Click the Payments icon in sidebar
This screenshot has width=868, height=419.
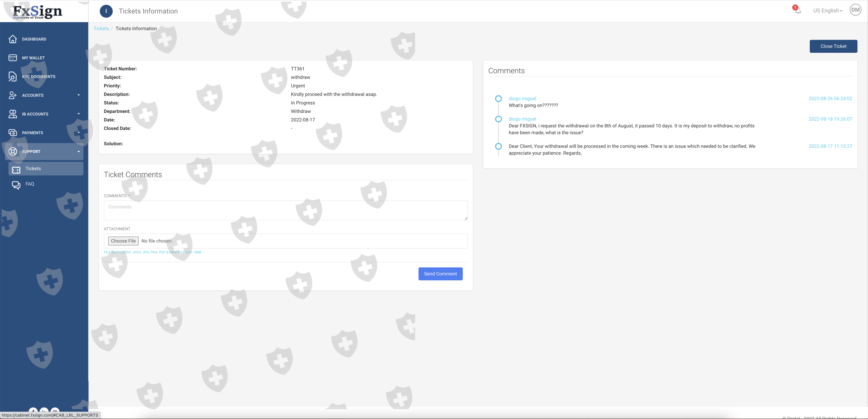tap(12, 133)
